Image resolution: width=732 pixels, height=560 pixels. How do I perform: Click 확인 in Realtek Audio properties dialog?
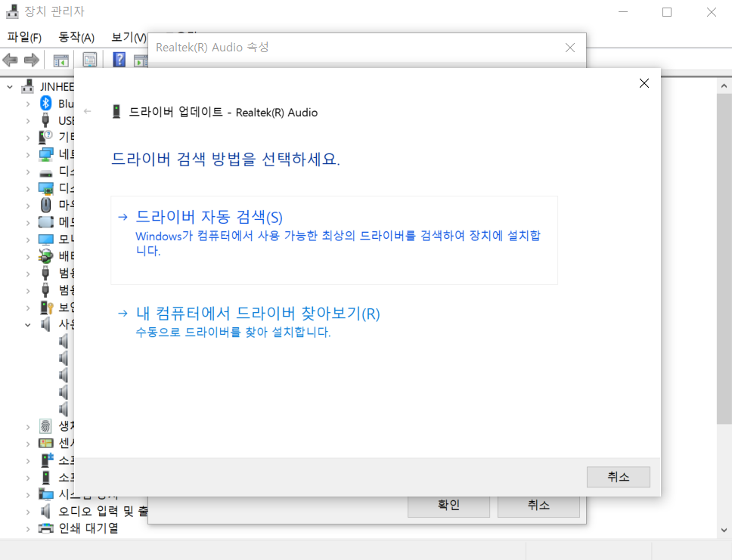click(x=448, y=506)
